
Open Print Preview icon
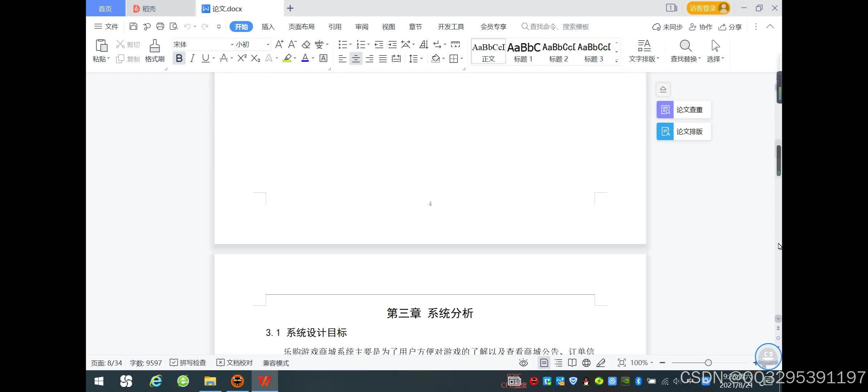(174, 26)
